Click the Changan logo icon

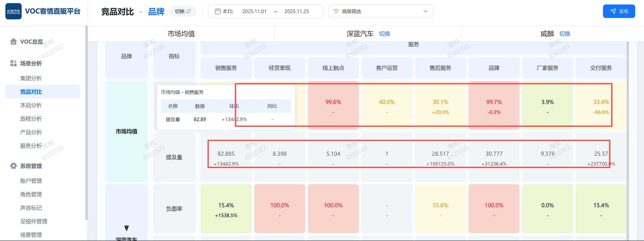(14, 11)
